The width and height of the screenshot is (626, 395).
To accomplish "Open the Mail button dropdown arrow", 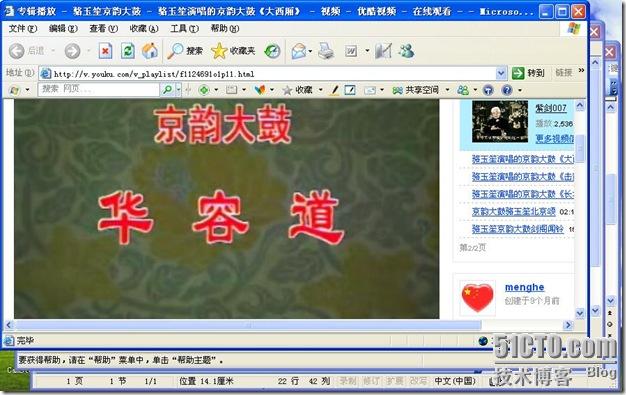I will click(x=310, y=52).
